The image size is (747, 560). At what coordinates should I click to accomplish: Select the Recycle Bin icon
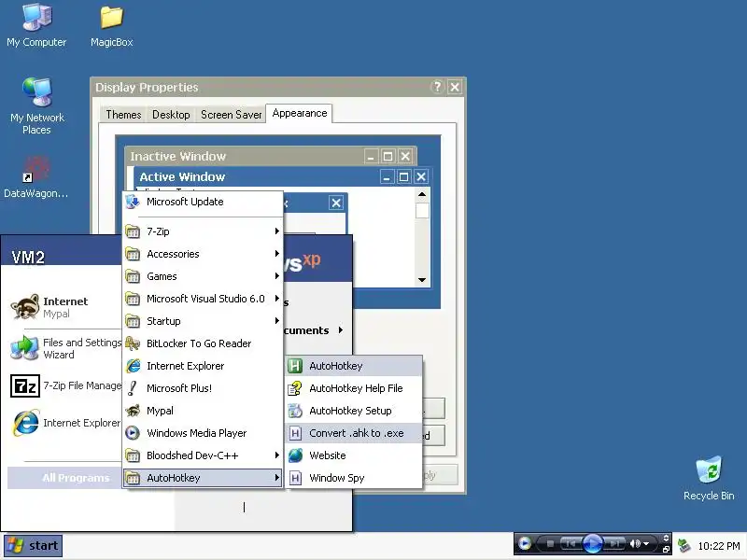709,478
